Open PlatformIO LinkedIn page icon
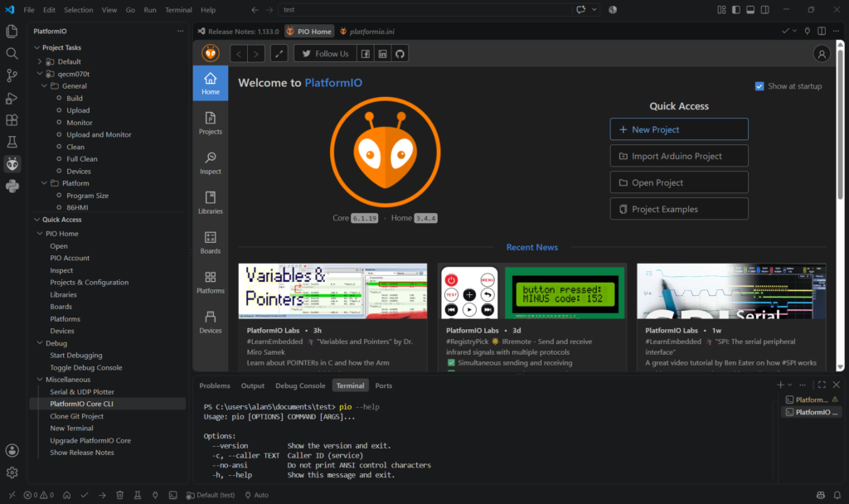This screenshot has width=849, height=504. click(x=383, y=54)
